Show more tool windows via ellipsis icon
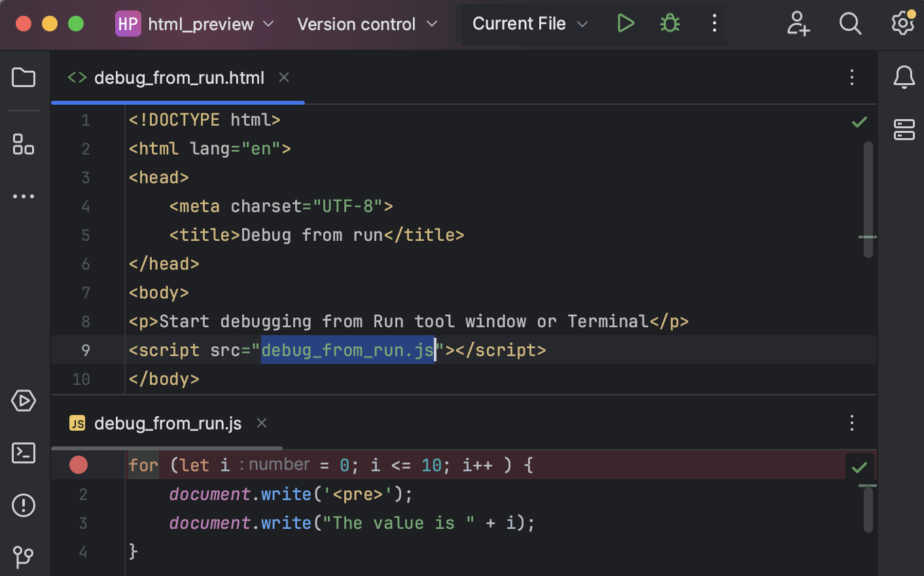924x576 pixels. coord(24,196)
